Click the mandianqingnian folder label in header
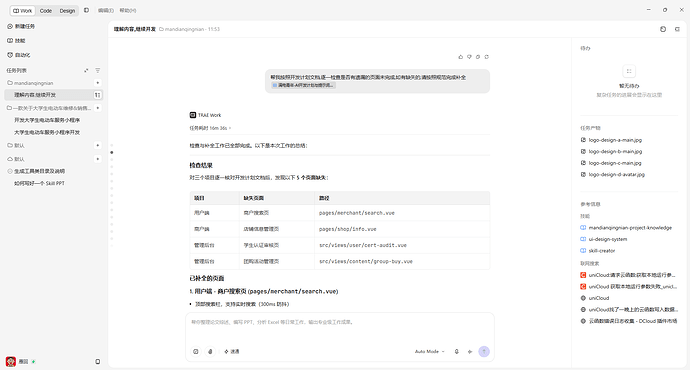This screenshot has height=370, width=690. [182, 29]
